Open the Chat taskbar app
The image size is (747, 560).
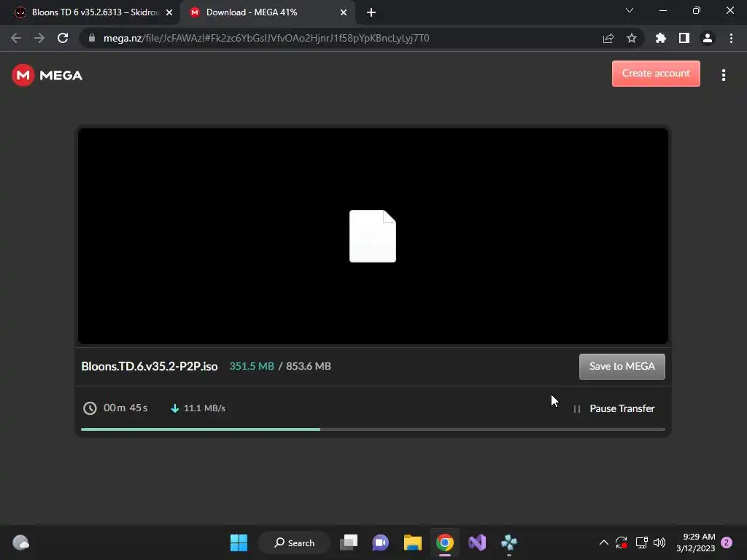pyautogui.click(x=380, y=542)
